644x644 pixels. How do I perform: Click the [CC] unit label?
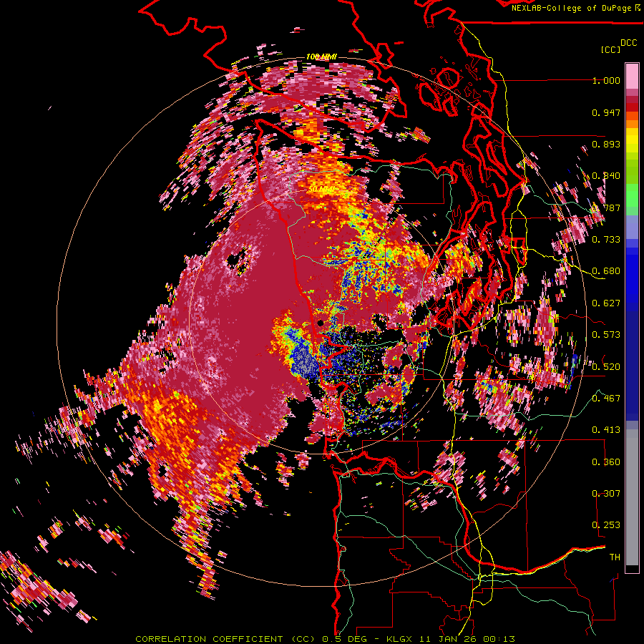pos(611,49)
